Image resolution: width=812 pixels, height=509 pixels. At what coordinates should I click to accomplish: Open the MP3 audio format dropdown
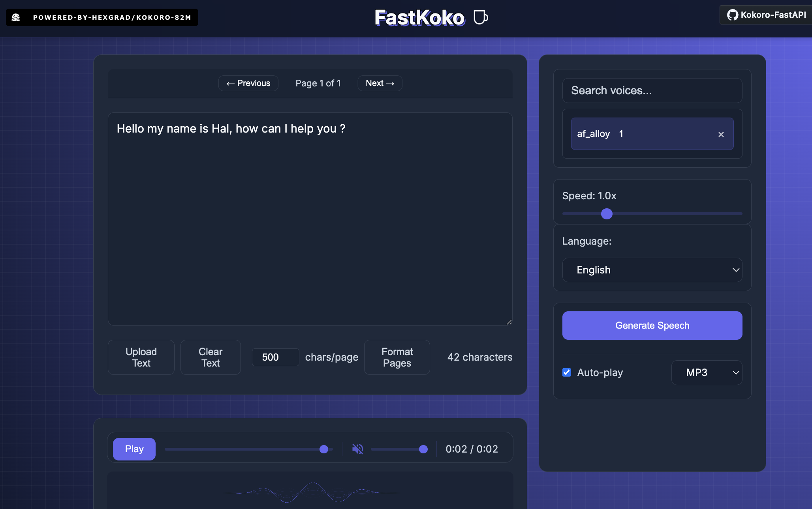707,372
